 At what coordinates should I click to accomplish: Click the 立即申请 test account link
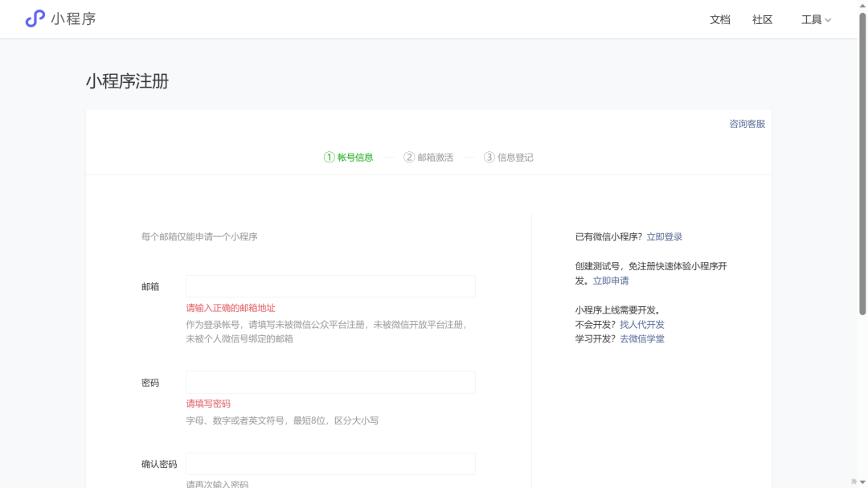tap(611, 281)
